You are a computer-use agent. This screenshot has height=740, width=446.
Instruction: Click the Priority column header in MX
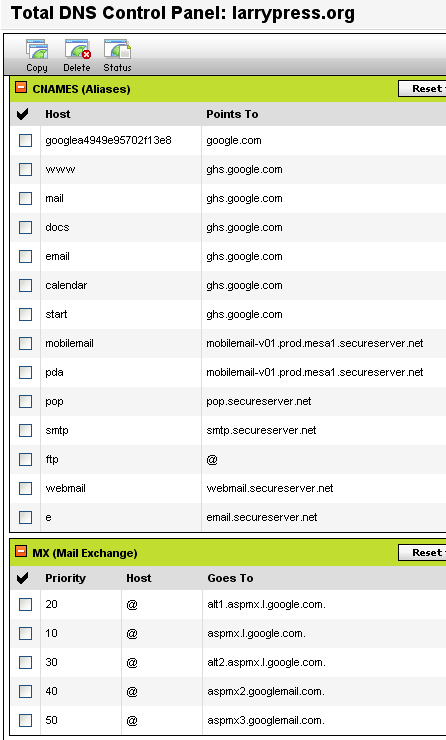point(65,578)
